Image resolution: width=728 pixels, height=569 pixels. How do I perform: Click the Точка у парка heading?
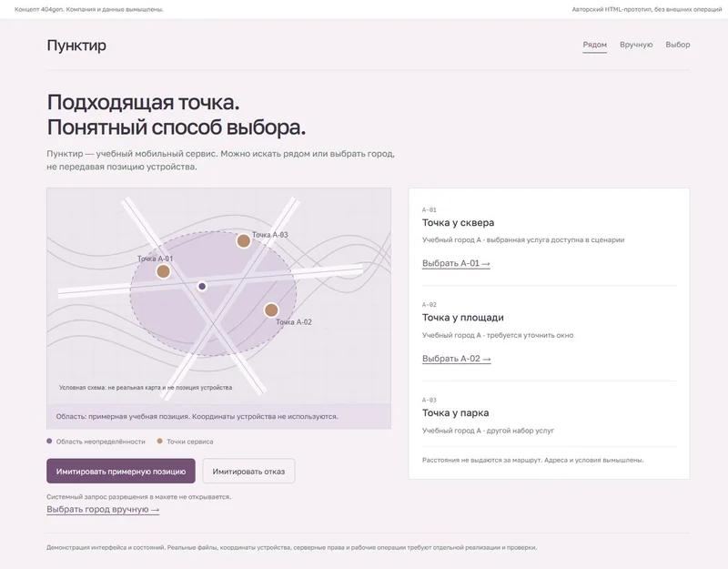456,413
